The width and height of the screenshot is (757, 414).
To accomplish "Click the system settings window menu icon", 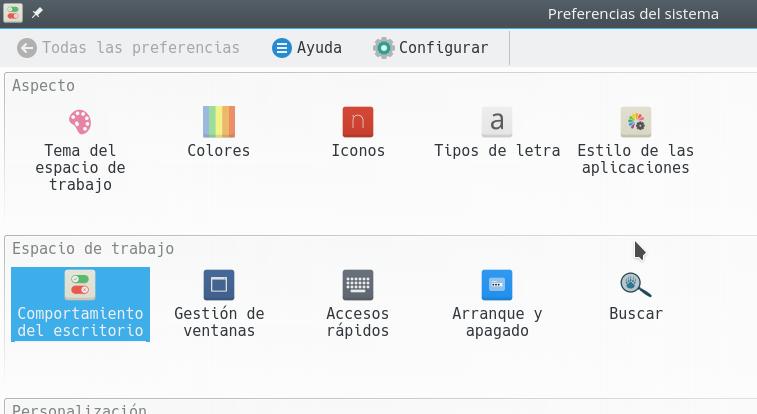I will point(13,13).
